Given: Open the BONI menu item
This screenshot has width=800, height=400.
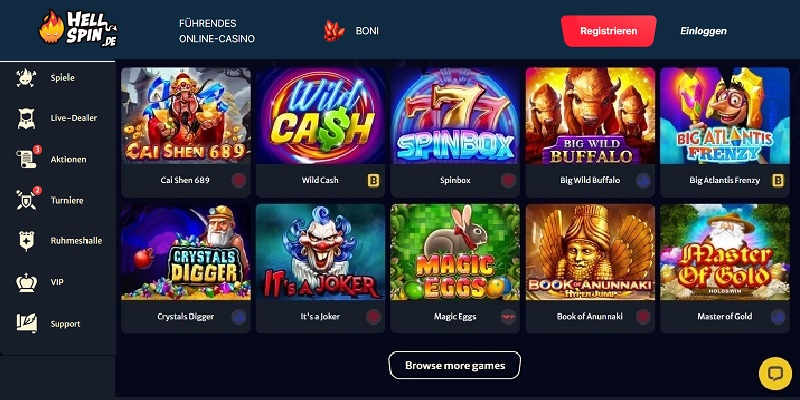Looking at the screenshot, I should coord(367,31).
